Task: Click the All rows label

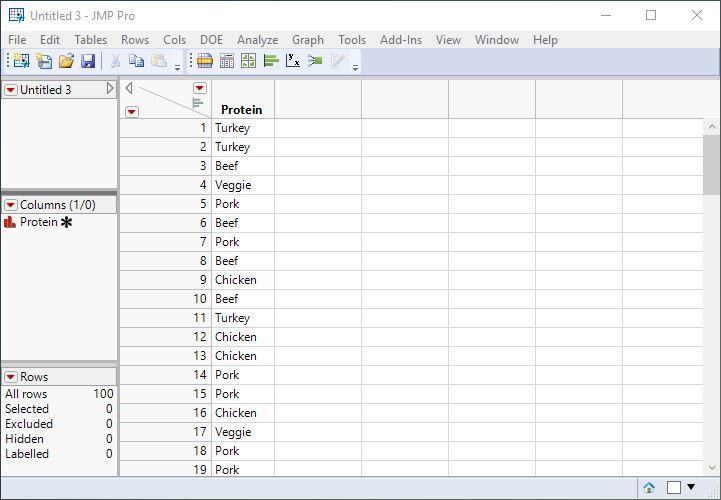Action: (x=26, y=394)
